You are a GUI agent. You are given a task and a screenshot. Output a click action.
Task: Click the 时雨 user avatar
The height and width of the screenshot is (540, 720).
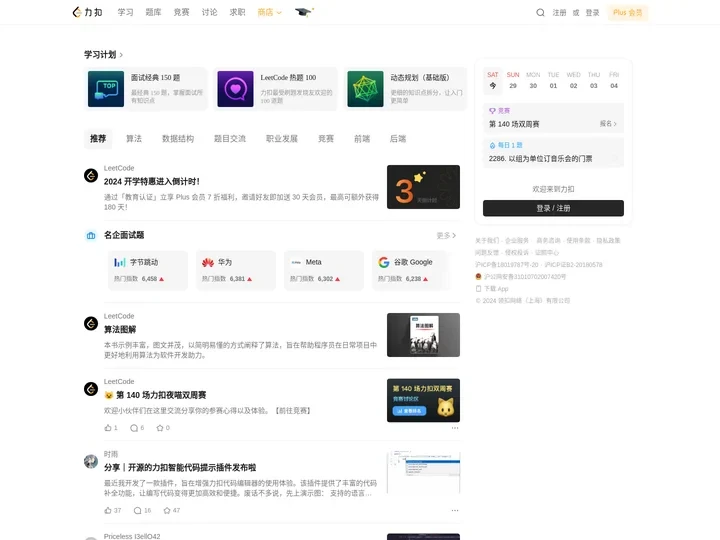(91, 461)
